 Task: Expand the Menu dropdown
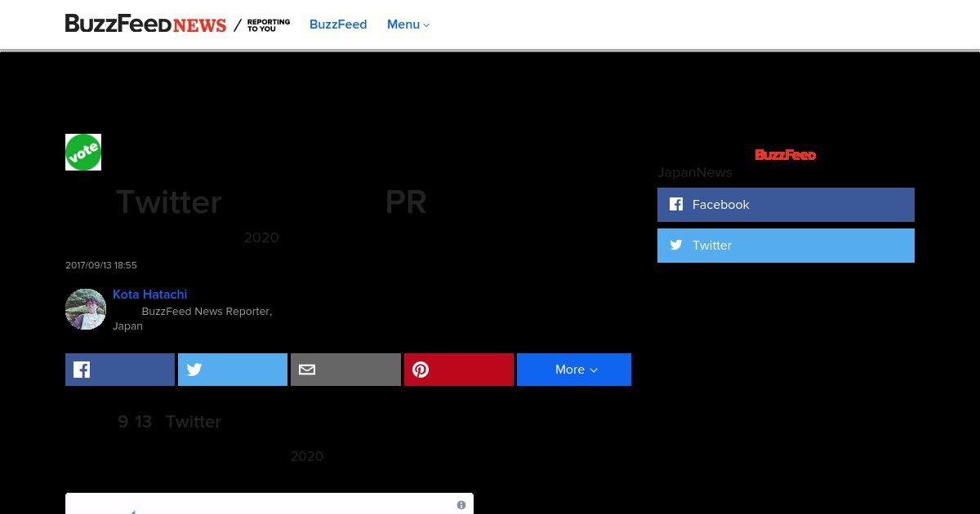(408, 24)
